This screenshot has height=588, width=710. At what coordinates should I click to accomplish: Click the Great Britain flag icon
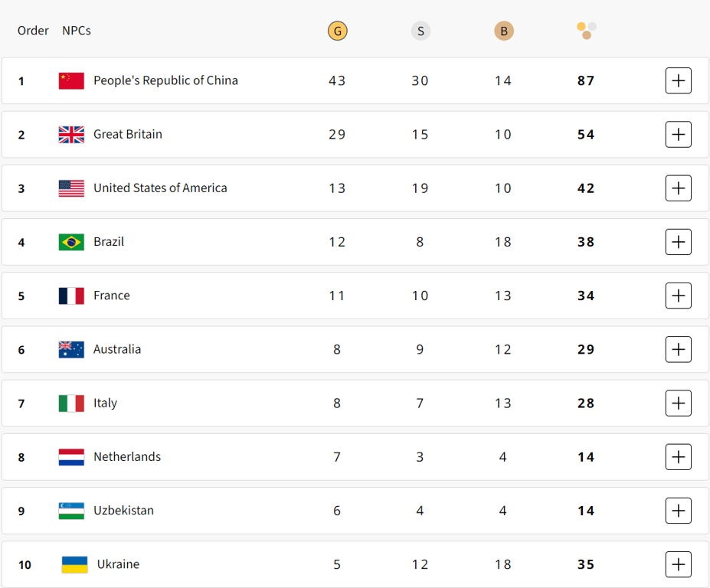[x=70, y=134]
